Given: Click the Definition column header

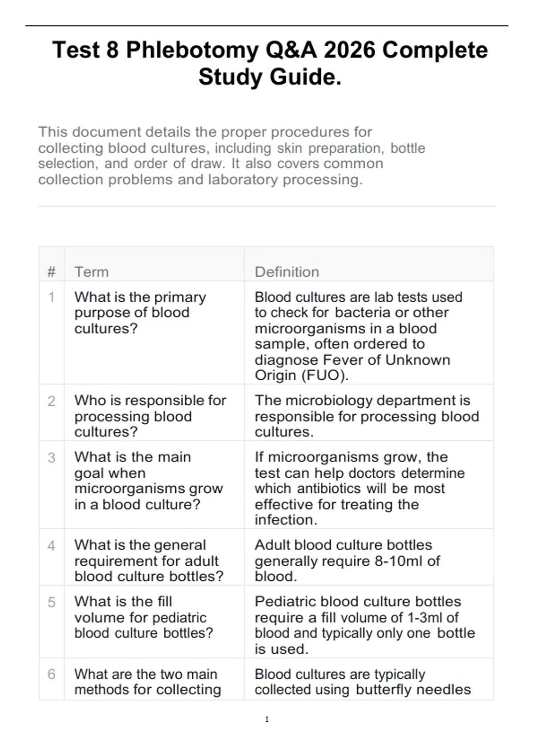Looking at the screenshot, I should pyautogui.click(x=287, y=272).
